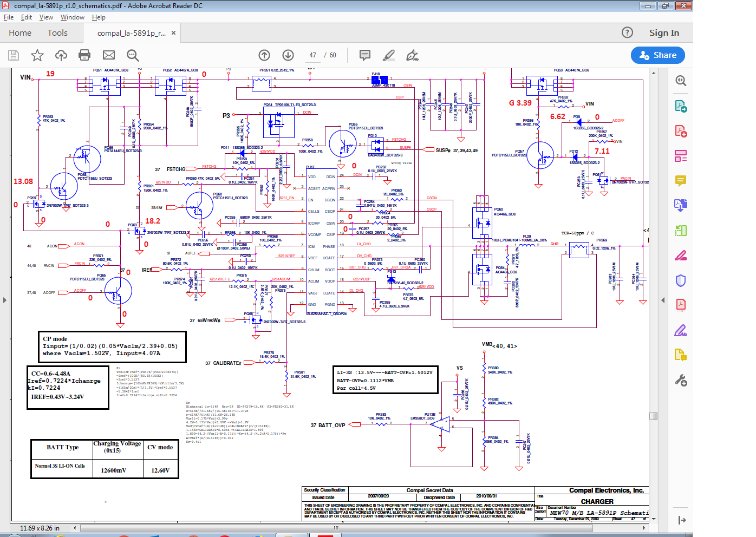This screenshot has height=537, width=756.
Task: Add a sticky note comment from toolbar
Action: pyautogui.click(x=365, y=55)
